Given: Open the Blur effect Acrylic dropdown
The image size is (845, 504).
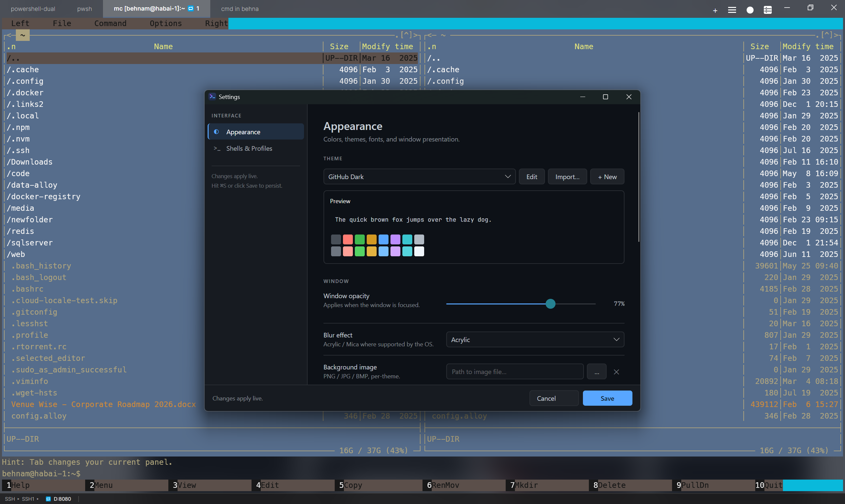Looking at the screenshot, I should (x=535, y=340).
